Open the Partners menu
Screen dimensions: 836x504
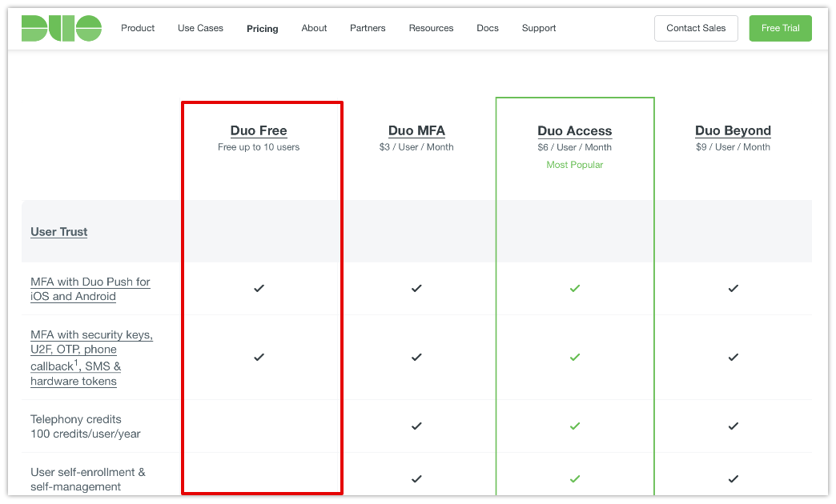pyautogui.click(x=368, y=28)
